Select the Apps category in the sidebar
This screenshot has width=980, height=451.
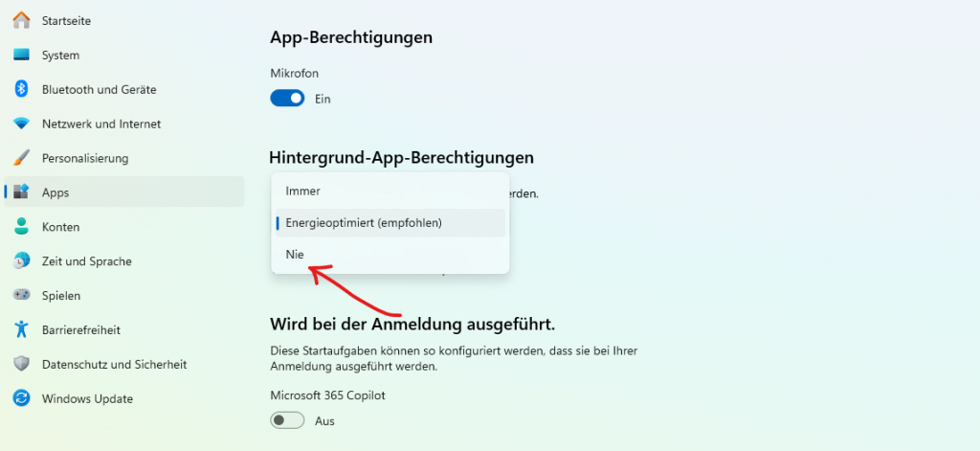[56, 192]
